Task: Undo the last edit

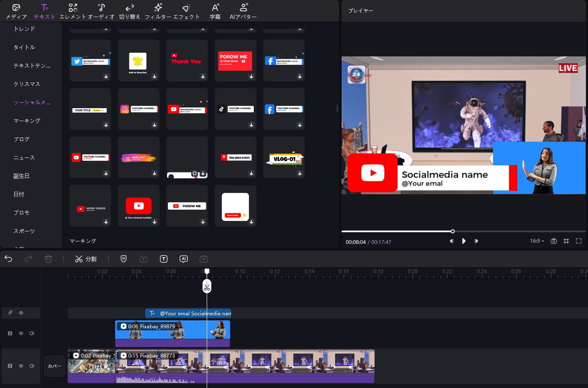Action: click(x=8, y=259)
